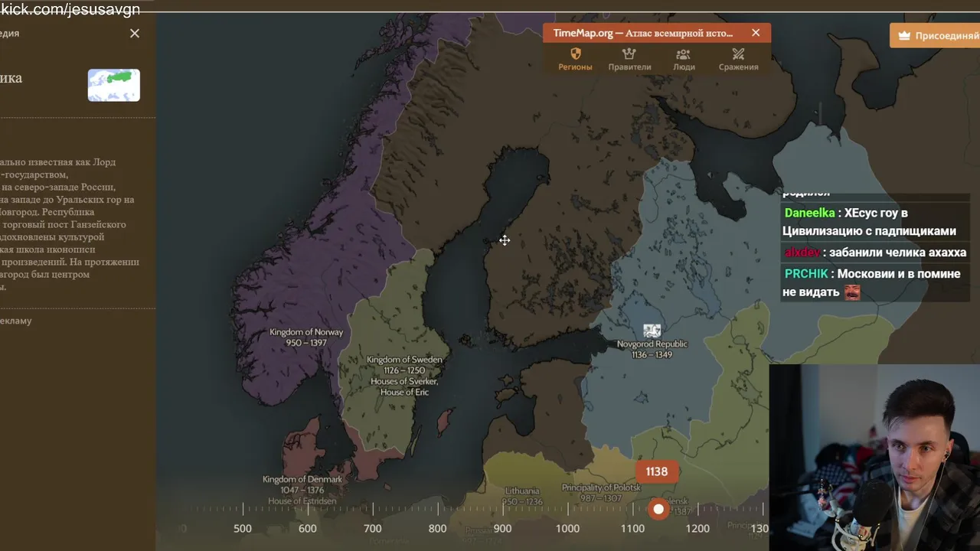Click the 1138 year badge above timeline
This screenshot has width=980, height=551.
[x=656, y=471]
